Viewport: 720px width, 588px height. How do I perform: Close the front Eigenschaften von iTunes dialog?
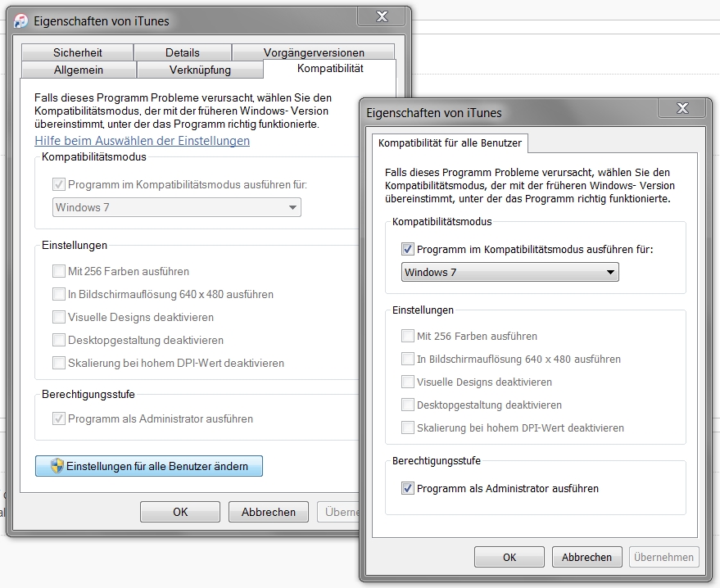click(682, 108)
